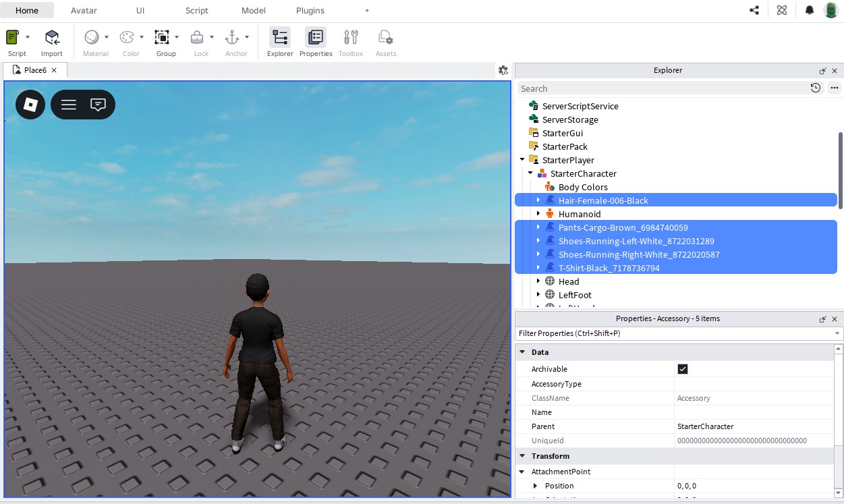Expand the Hair-Female-006-Black accessory
Screen dimensions: 844x504
point(538,200)
